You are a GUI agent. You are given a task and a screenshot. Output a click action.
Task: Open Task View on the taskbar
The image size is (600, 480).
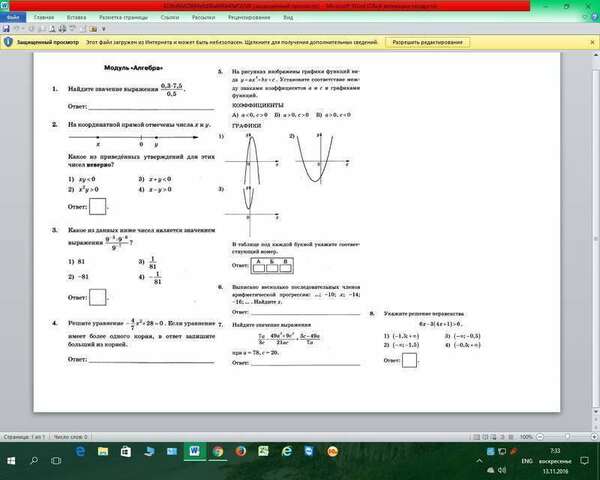pyautogui.click(x=56, y=460)
